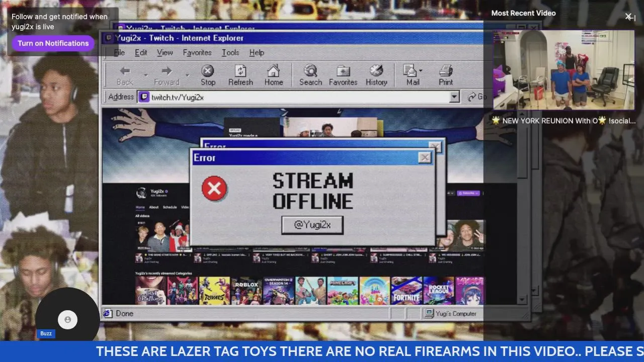
Task: Click the Stop toolbar icon
Action: 208,71
